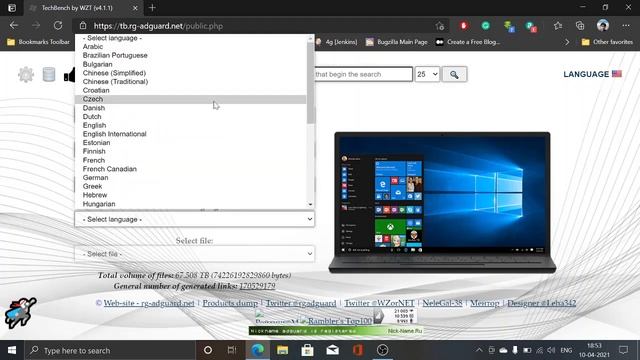Open Create a Free Blog bookmark
Screen dimensions: 640x360
point(468,42)
